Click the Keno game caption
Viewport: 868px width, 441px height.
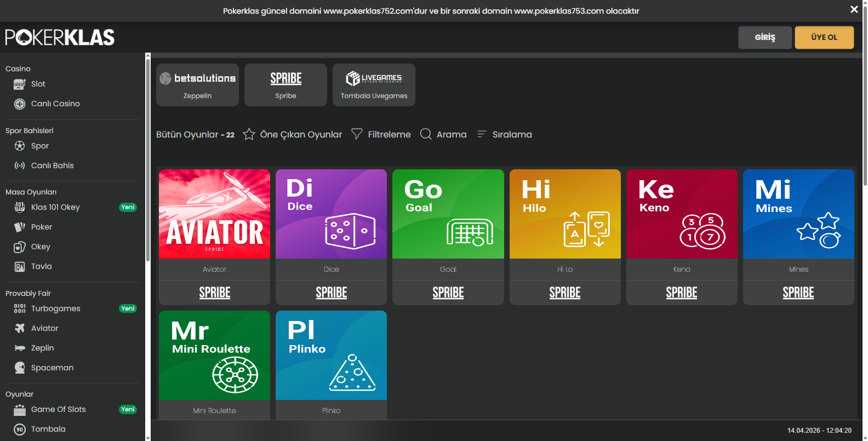click(682, 270)
